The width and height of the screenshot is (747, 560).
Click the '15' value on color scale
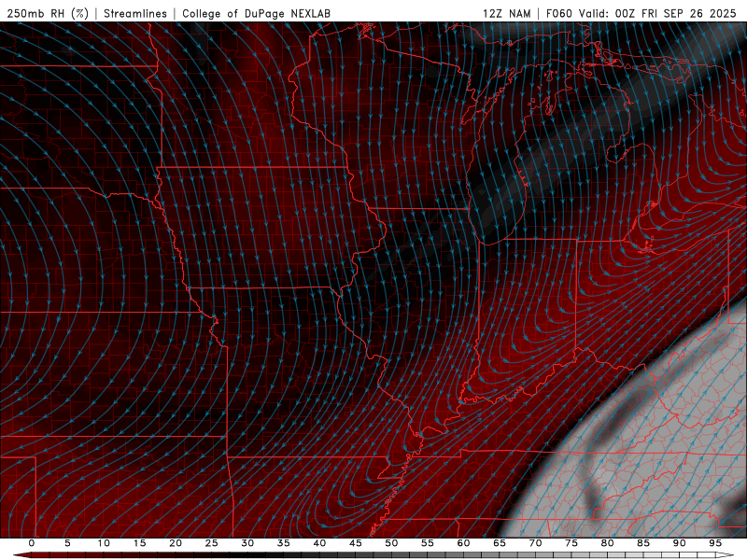click(x=139, y=543)
